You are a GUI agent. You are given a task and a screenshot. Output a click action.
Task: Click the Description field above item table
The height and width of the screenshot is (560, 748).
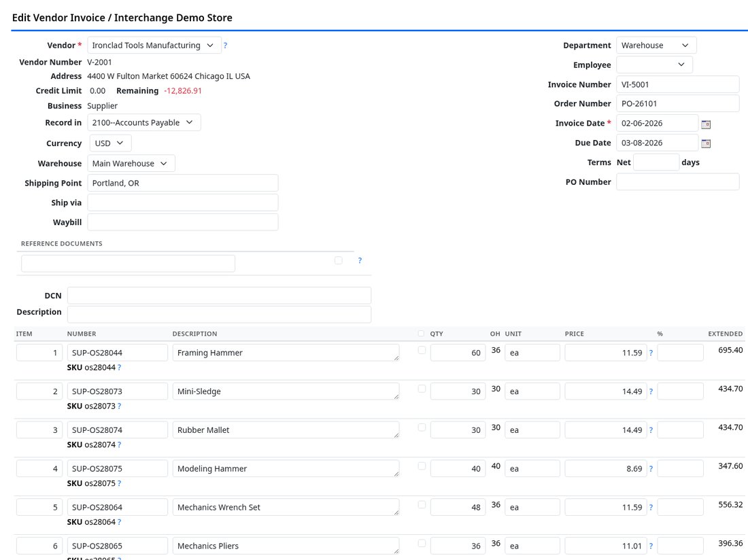[x=220, y=314]
